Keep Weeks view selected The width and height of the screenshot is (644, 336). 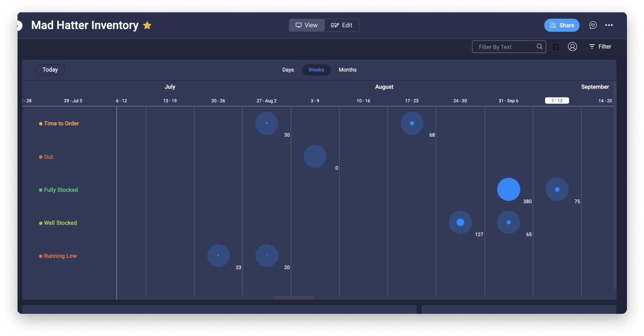pyautogui.click(x=316, y=70)
